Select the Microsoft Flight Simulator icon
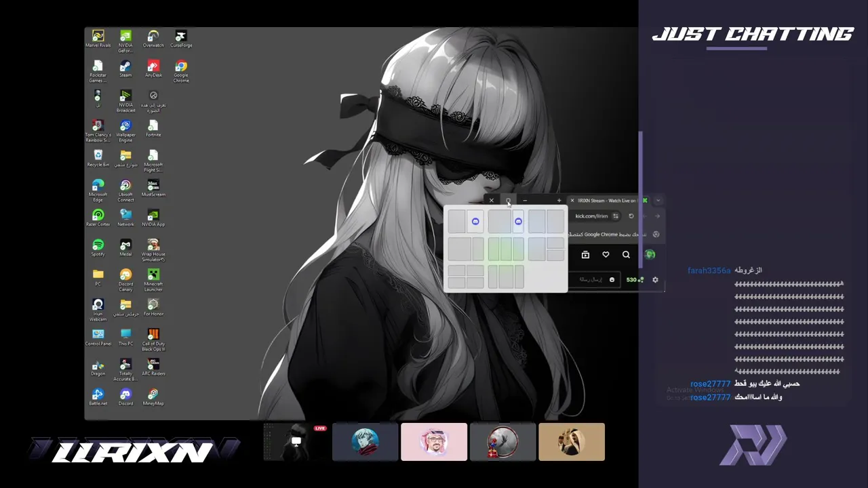 (153, 161)
